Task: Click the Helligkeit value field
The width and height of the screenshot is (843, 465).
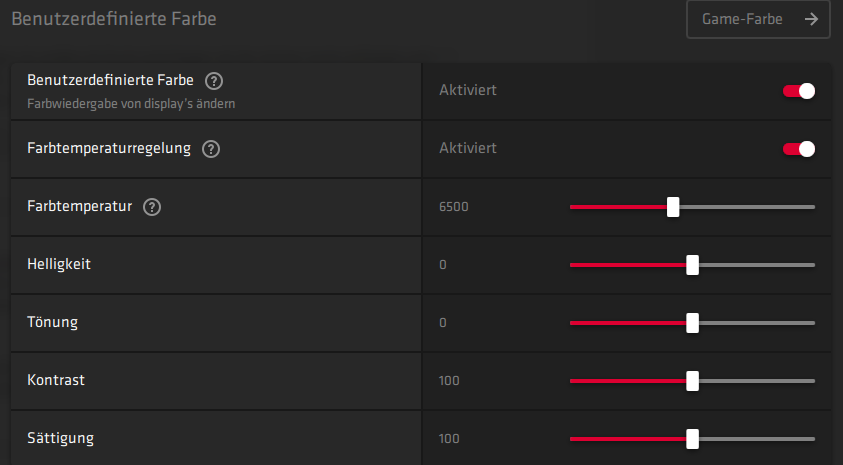Action: click(443, 265)
